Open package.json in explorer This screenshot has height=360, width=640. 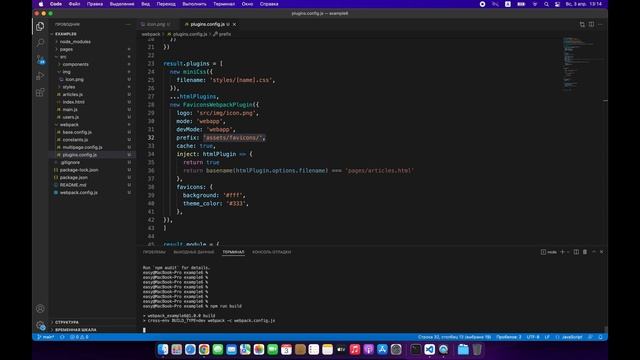pyautogui.click(x=73, y=178)
